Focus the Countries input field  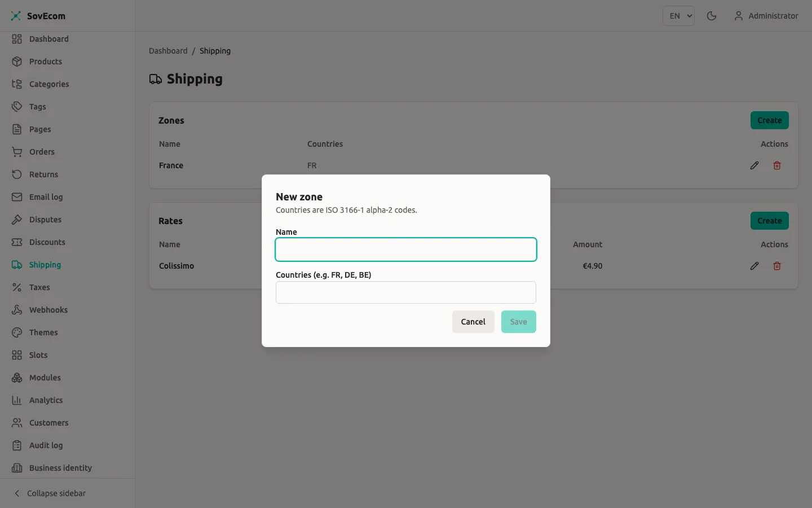coord(406,292)
